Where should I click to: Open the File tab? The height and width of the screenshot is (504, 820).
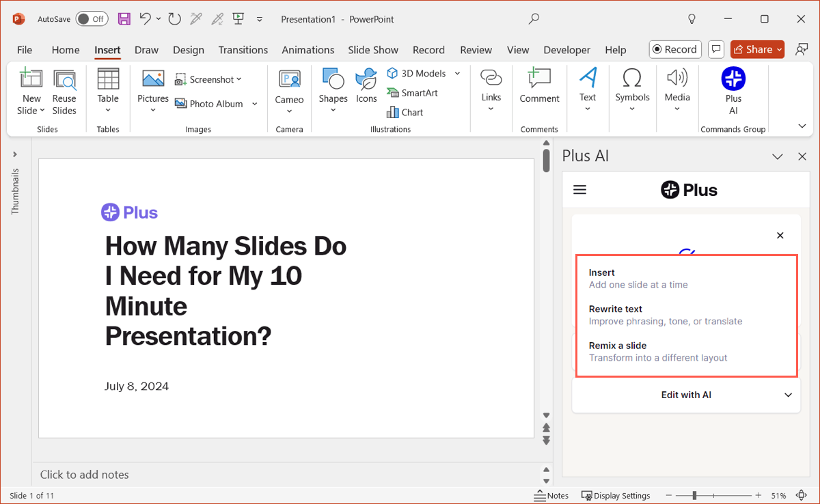[25, 50]
